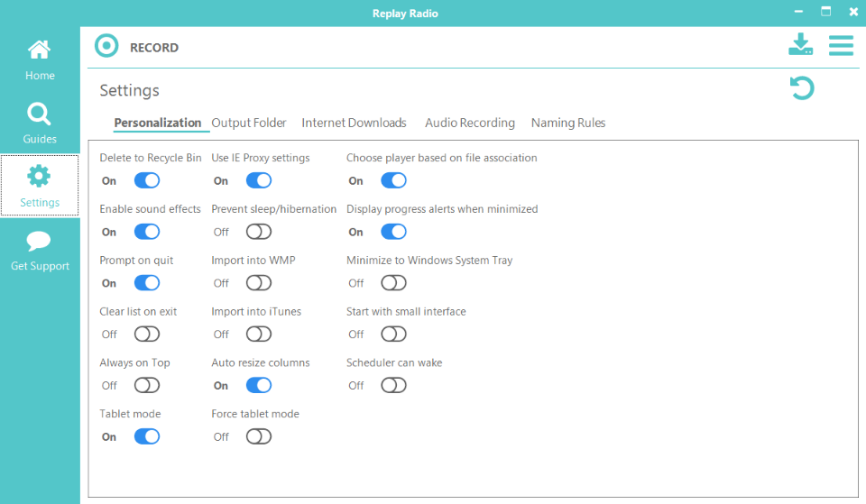The width and height of the screenshot is (866, 504).
Task: Turn off Tablet mode switch
Action: tap(147, 436)
